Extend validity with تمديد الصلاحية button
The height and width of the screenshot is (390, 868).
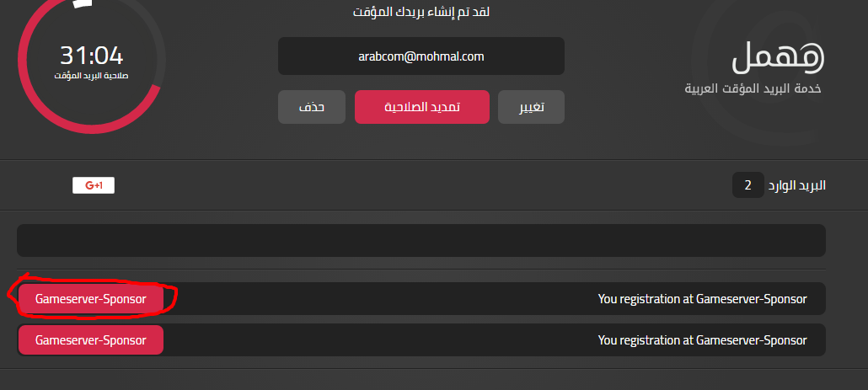tap(421, 107)
